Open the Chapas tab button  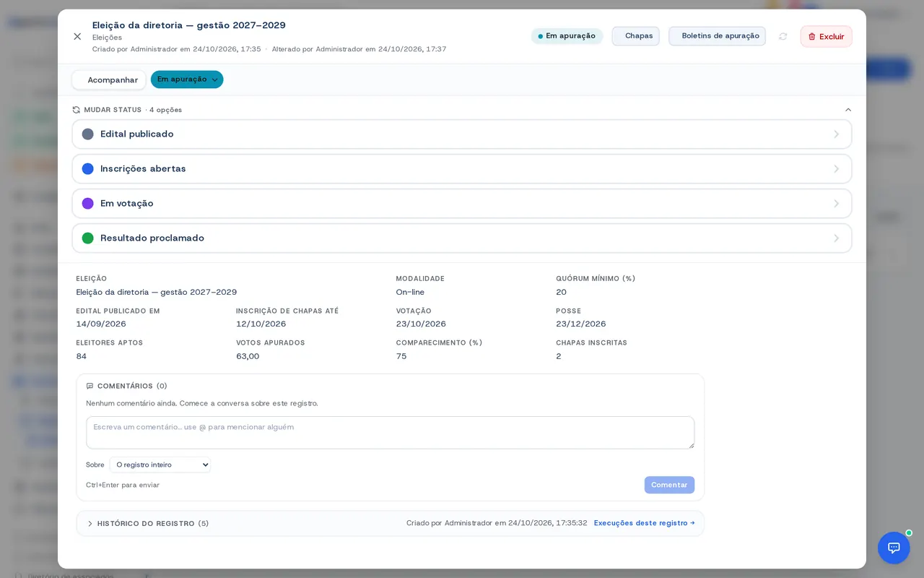coord(636,36)
